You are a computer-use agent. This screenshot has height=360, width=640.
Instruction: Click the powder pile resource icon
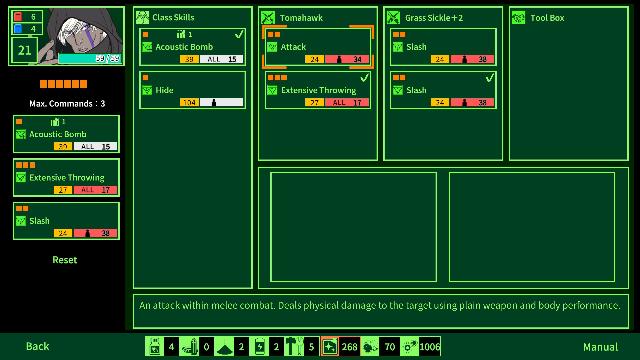point(224,347)
